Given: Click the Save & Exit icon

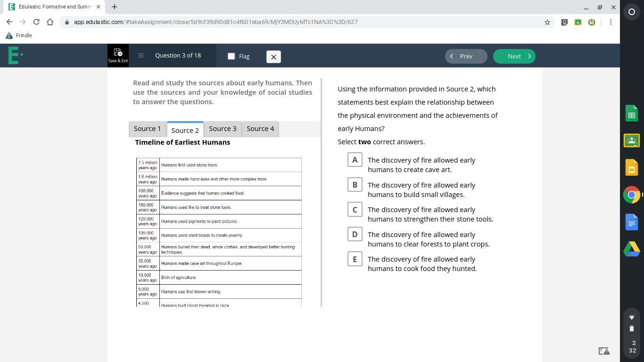Looking at the screenshot, I should click(x=118, y=55).
